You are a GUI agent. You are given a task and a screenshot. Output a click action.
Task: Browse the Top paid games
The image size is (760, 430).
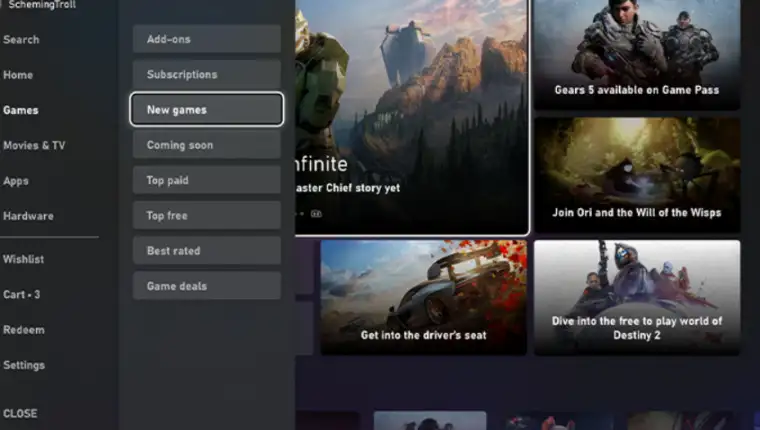(x=207, y=180)
